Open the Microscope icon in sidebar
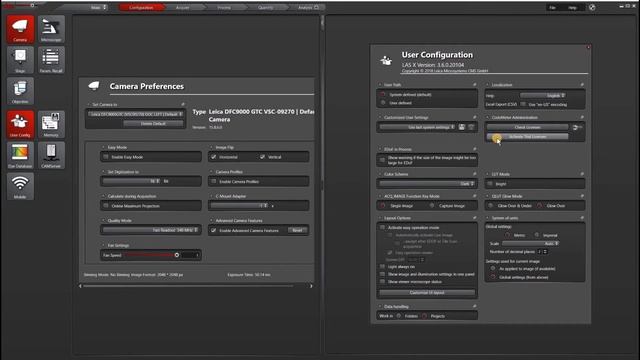Viewport: 640px width, 360px height. pyautogui.click(x=51, y=29)
